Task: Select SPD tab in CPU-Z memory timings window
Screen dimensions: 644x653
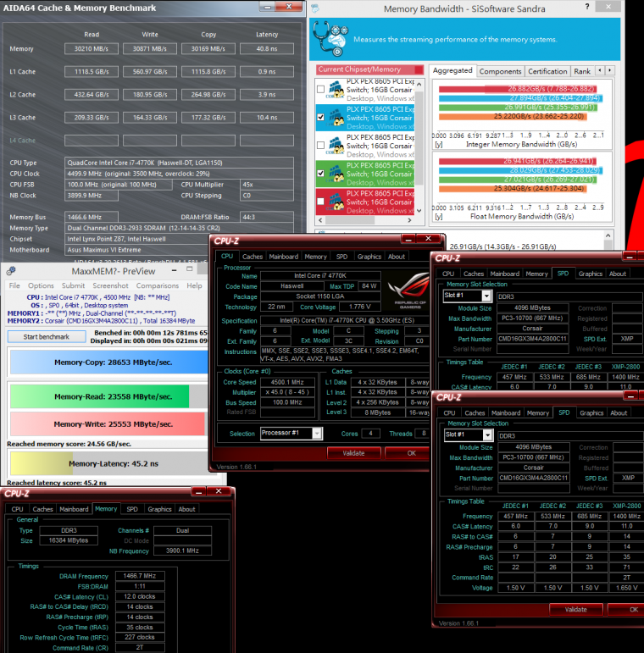Action: point(132,509)
